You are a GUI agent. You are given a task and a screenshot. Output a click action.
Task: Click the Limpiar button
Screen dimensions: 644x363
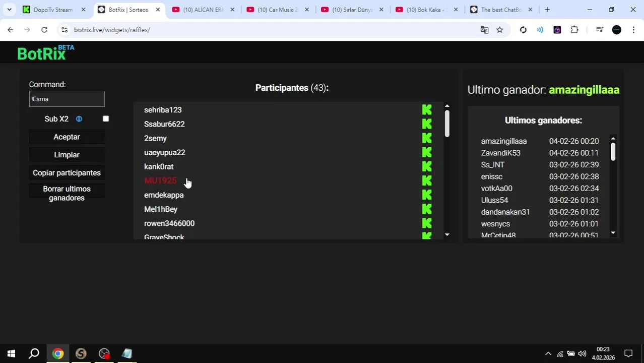(67, 155)
